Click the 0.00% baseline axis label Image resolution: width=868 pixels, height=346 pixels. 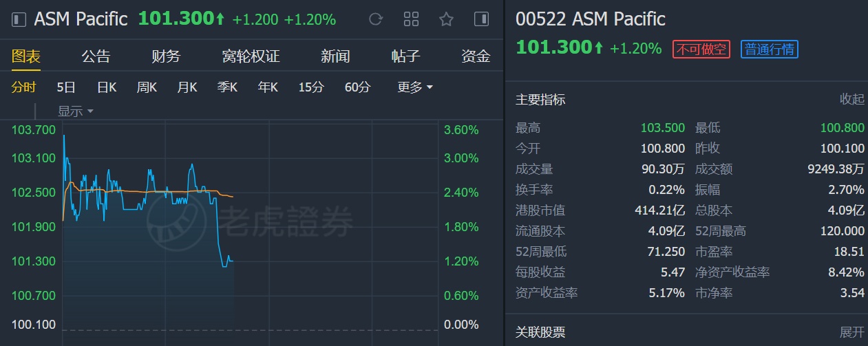tap(461, 324)
